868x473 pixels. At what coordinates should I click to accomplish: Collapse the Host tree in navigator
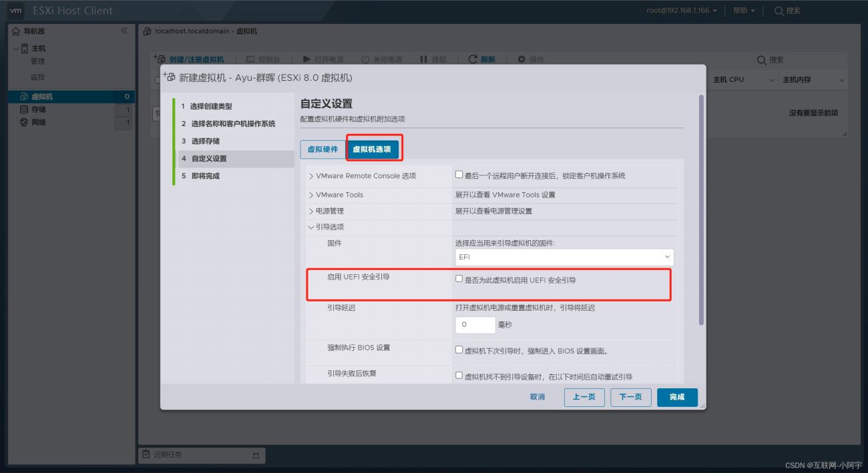(x=16, y=48)
